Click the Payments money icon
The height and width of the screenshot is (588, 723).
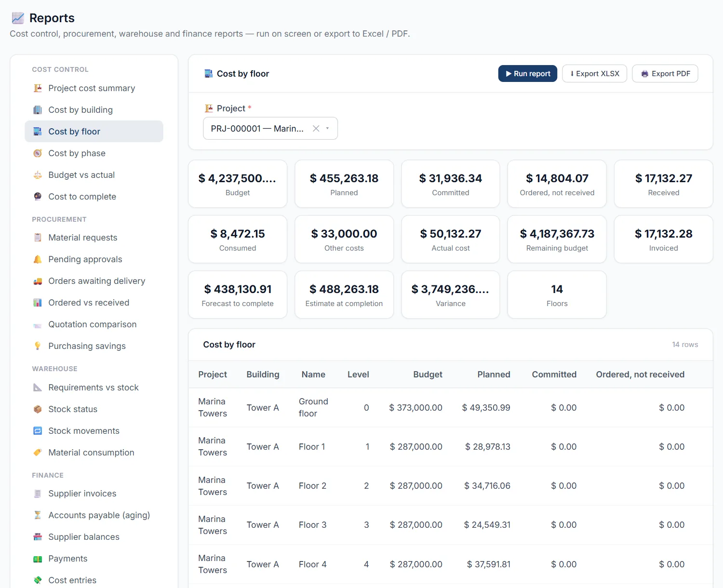click(38, 559)
